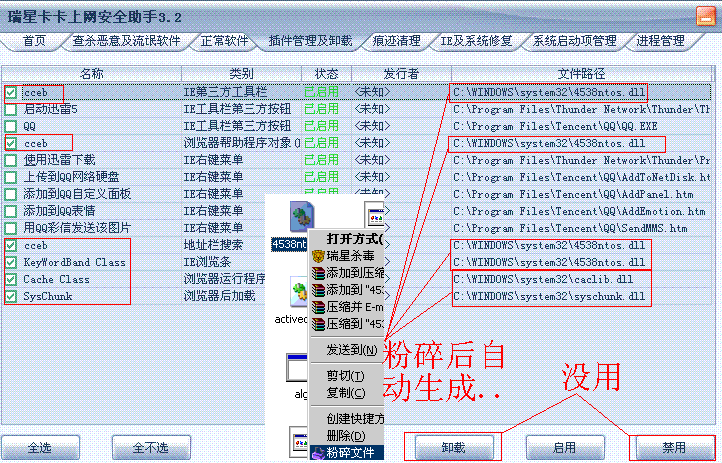Select the 插件管理及卸载 tab

[310, 41]
